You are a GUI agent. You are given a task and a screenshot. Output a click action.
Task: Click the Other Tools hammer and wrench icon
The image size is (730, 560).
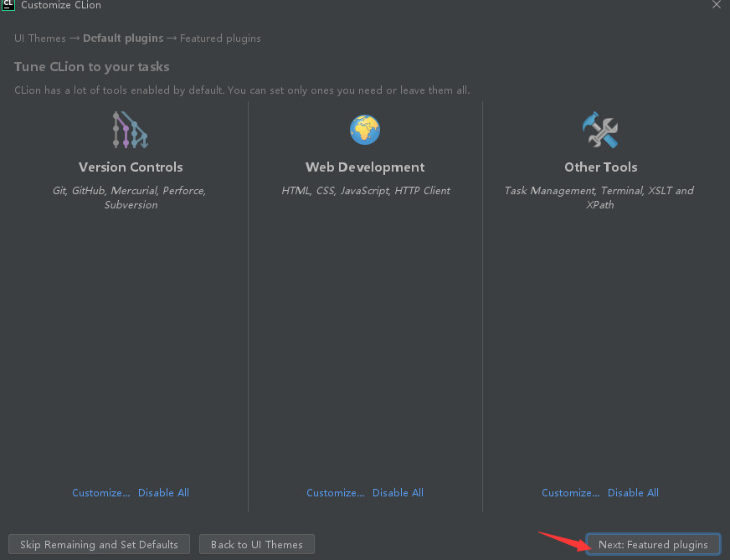click(x=600, y=130)
